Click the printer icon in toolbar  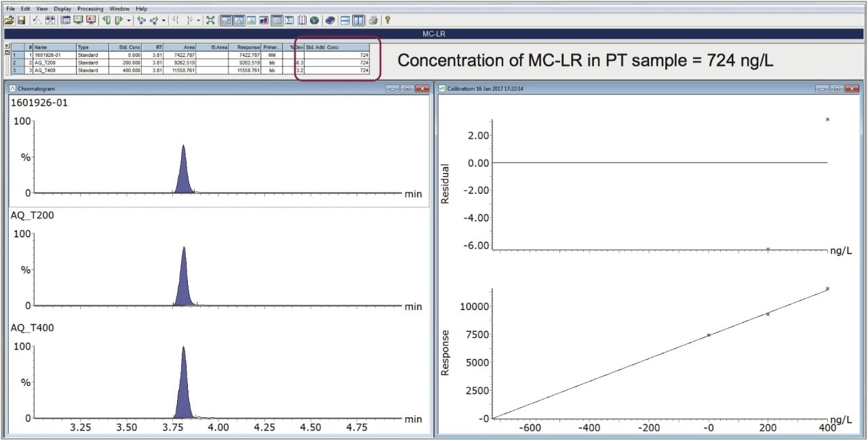pyautogui.click(x=373, y=20)
